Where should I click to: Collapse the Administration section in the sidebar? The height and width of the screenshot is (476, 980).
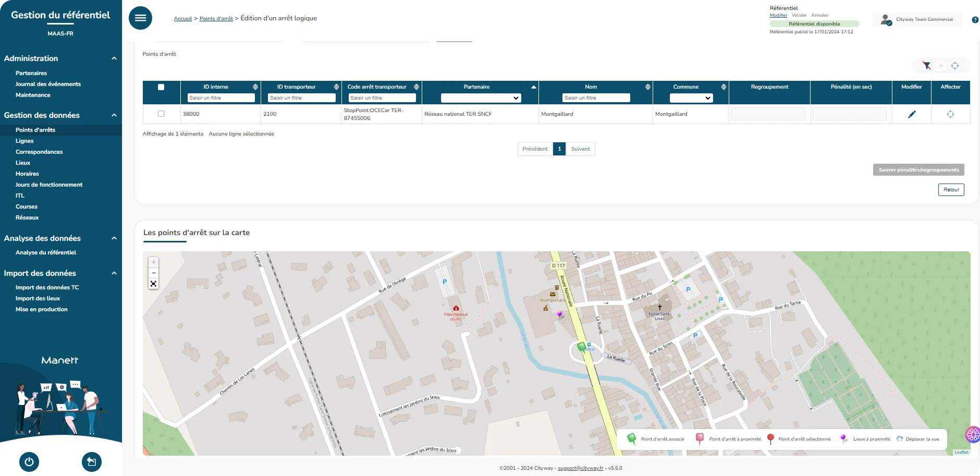tap(114, 58)
